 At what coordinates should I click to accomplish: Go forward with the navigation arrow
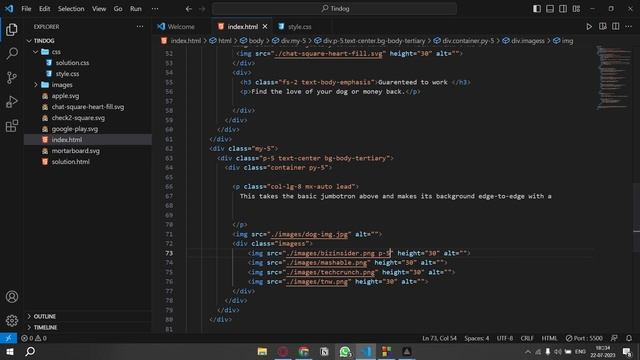(x=202, y=9)
